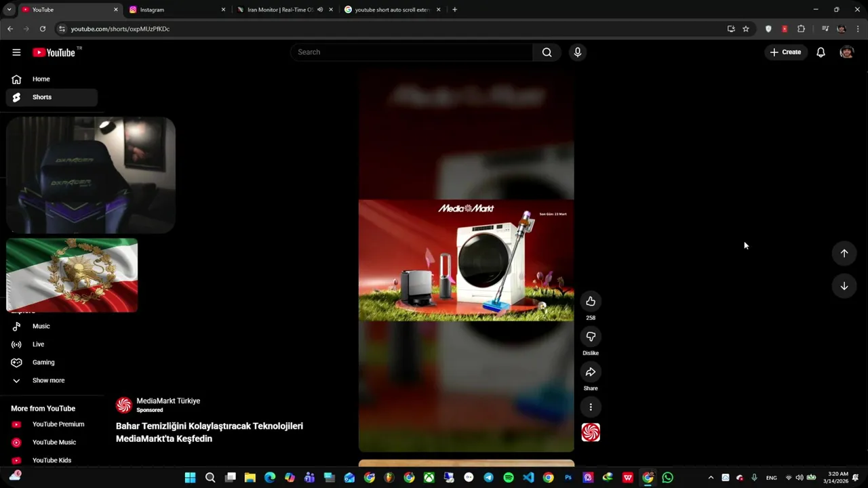This screenshot has width=868, height=488.
Task: Open Live in the sidebar
Action: pyautogui.click(x=52, y=344)
